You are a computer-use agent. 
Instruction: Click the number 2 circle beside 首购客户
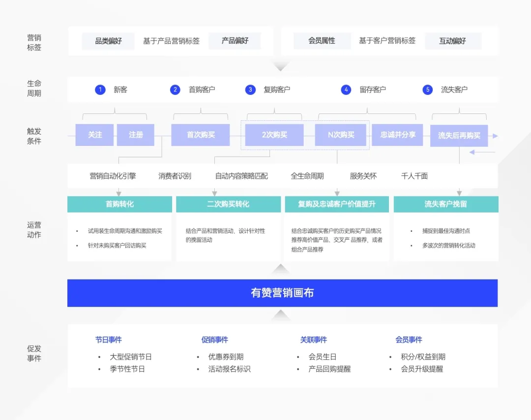coord(175,90)
